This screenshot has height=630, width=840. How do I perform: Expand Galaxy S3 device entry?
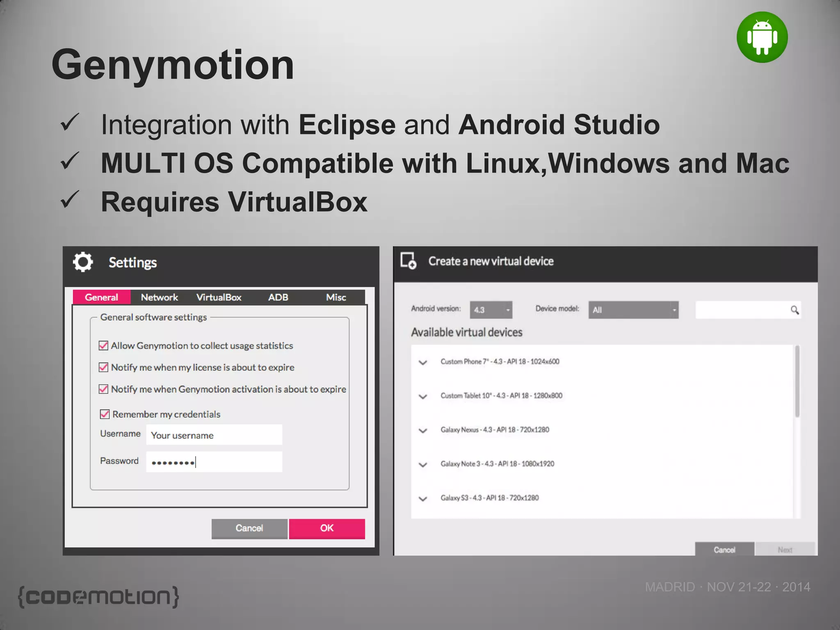click(423, 498)
